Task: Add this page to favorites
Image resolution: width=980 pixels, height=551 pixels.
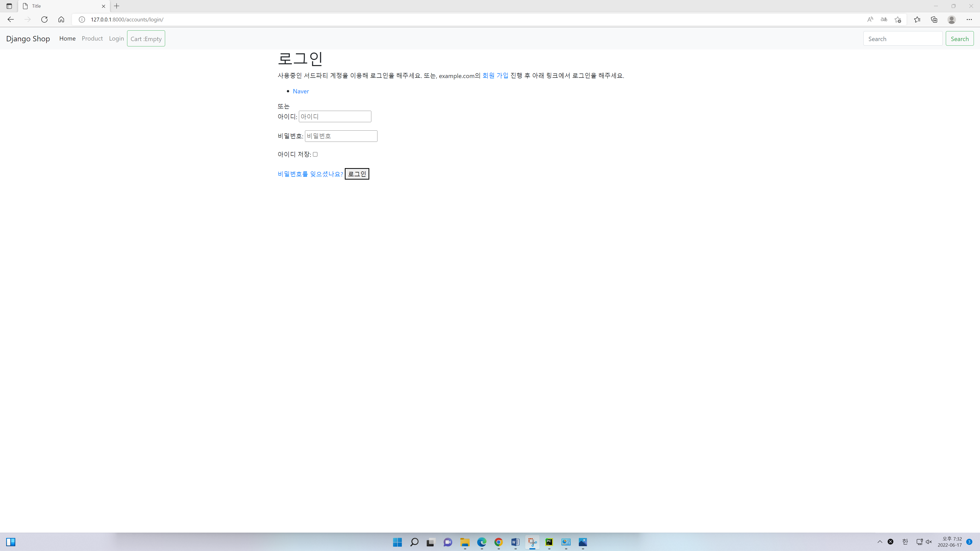Action: click(x=898, y=19)
